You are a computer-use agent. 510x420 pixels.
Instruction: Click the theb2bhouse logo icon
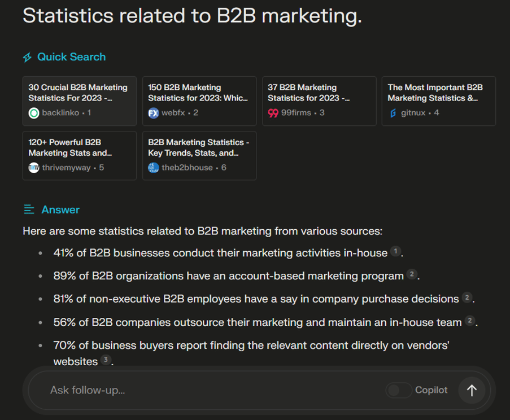[x=154, y=168]
